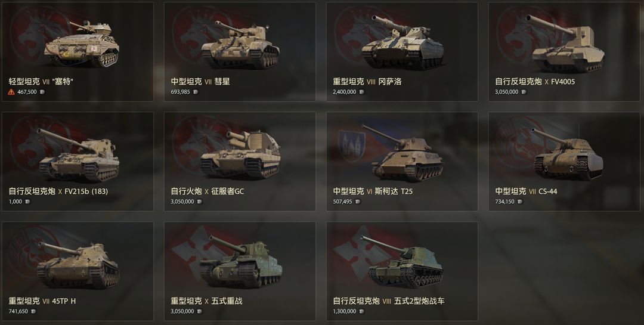
Task: Click the 1,300,000 price label
Action: click(344, 311)
